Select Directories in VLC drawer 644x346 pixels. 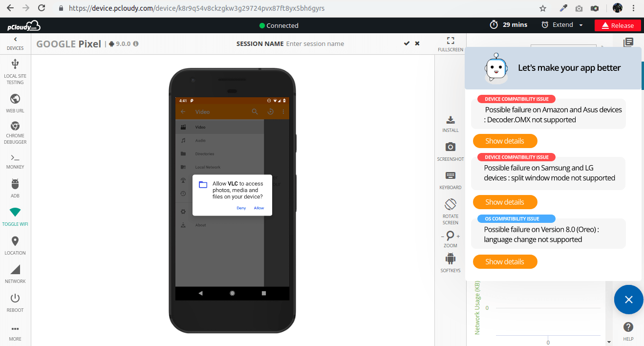(x=220, y=153)
